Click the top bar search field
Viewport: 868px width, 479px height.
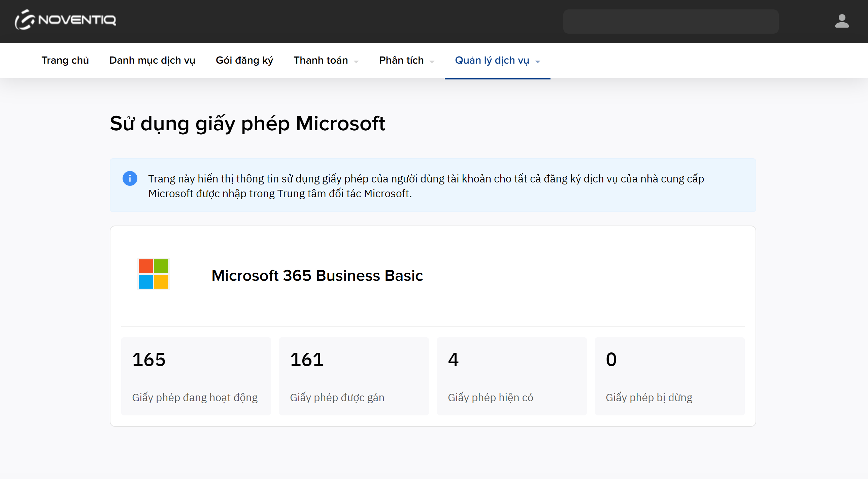coord(671,21)
